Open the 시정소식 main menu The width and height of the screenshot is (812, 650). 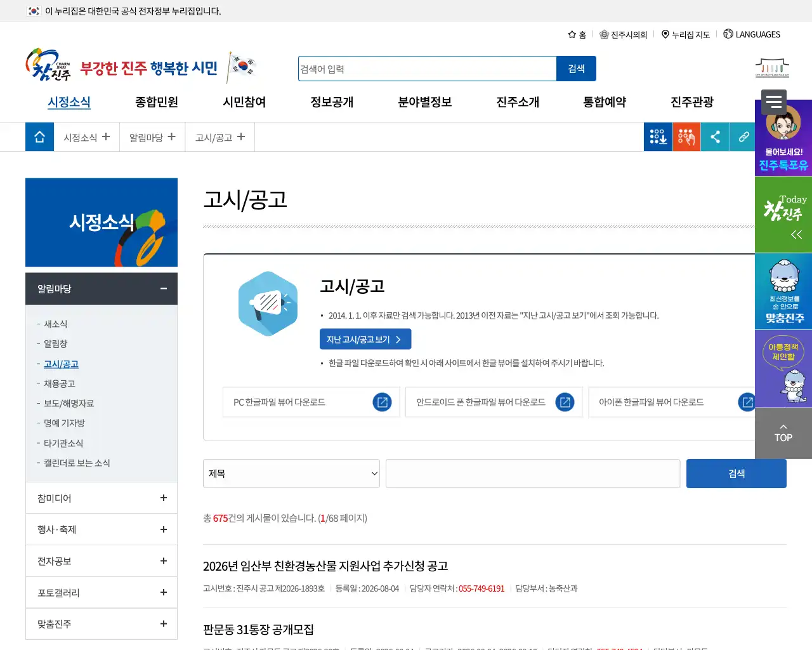[x=69, y=102]
